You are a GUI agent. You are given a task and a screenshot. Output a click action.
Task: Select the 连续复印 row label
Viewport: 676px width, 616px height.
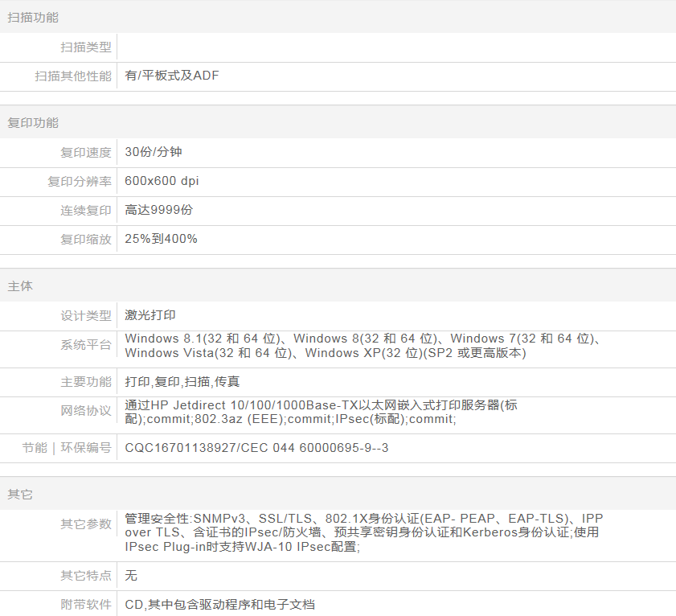pos(86,211)
